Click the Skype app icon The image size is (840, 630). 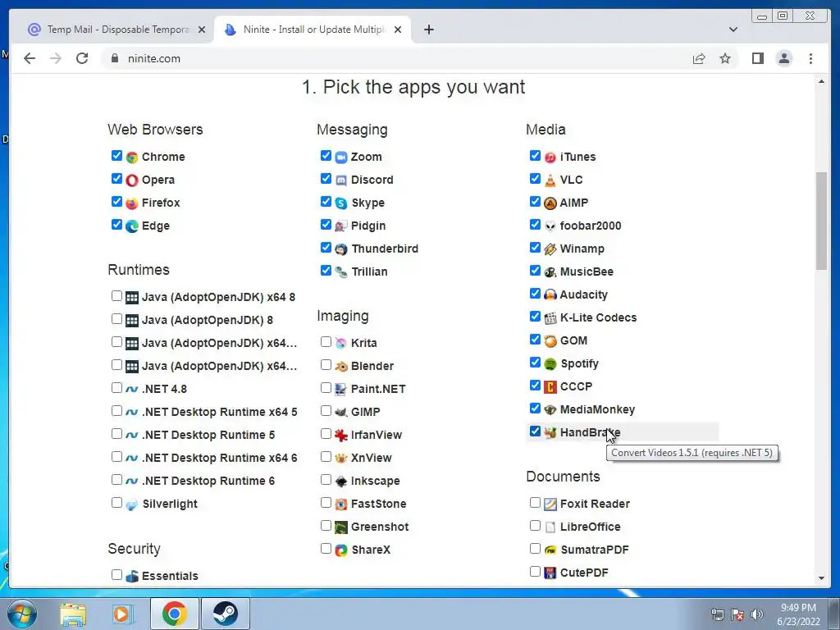[x=341, y=203]
